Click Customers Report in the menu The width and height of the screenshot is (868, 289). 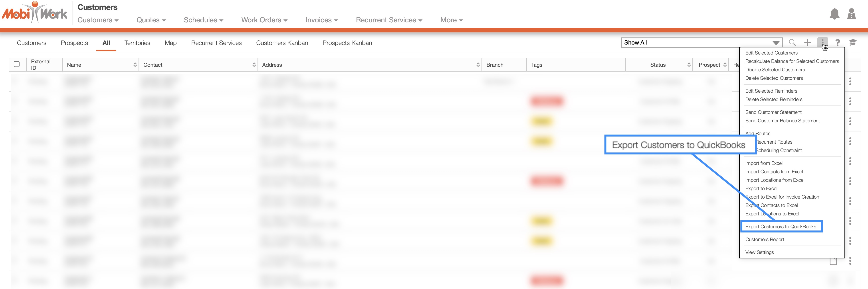pyautogui.click(x=765, y=240)
